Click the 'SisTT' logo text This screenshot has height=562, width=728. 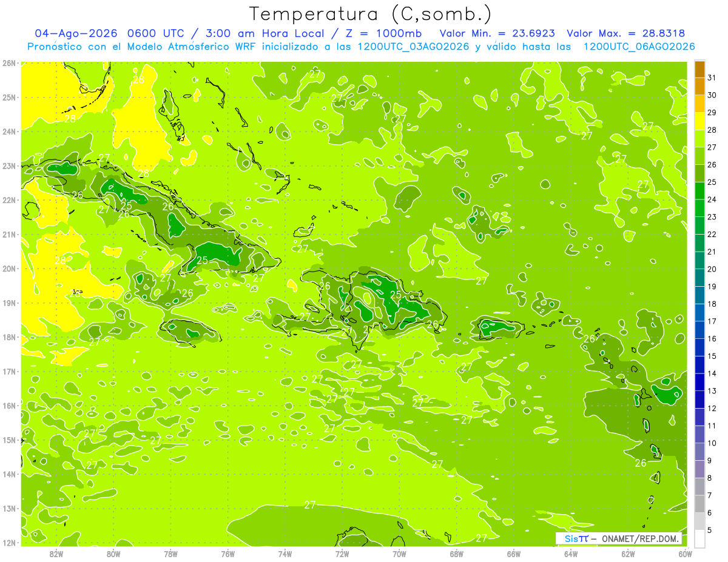coord(576,538)
